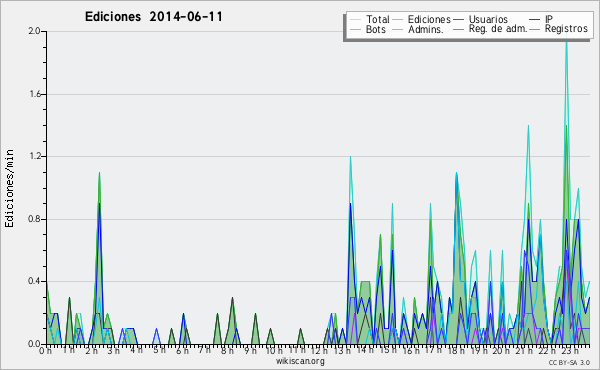Click the Bots orange legend line swatch
The width and height of the screenshot is (600, 370).
tap(355, 30)
